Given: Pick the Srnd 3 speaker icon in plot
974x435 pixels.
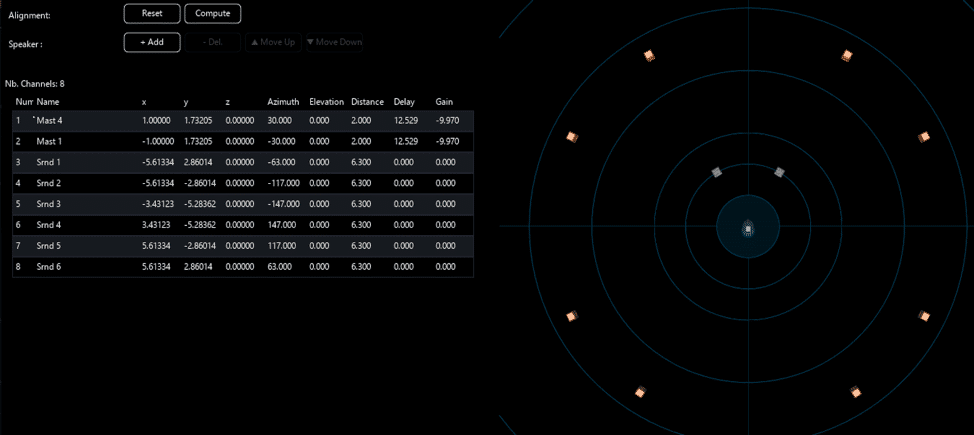Looking at the screenshot, I should (x=640, y=391).
